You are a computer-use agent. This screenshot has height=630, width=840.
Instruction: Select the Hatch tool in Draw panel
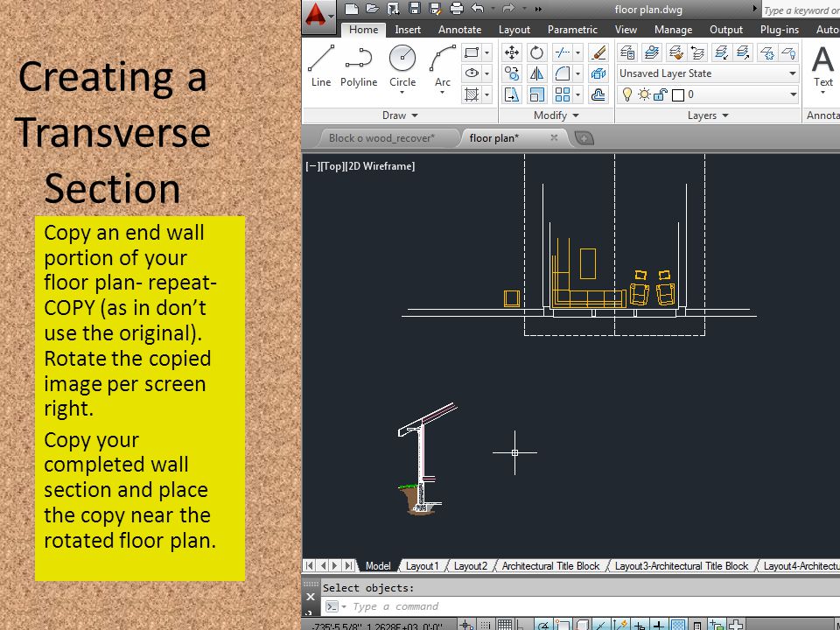(472, 94)
